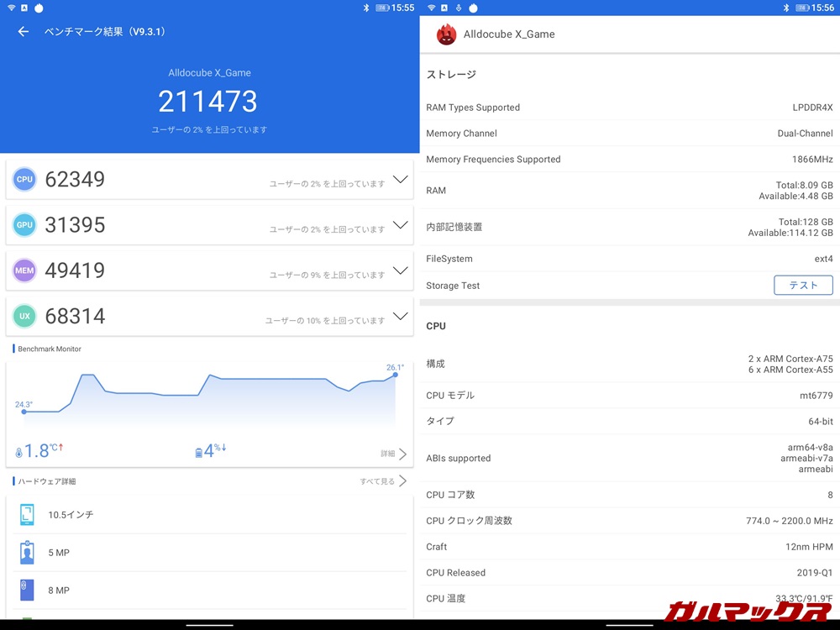The image size is (840, 630).
Task: Tap the AnTuTu logo beside Alldocube X_Game
Action: tap(446, 34)
